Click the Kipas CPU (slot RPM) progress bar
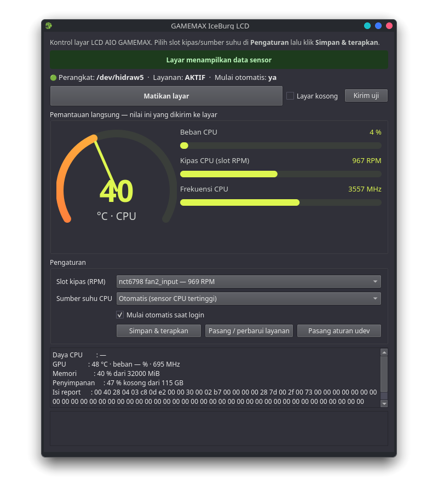Viewport: 438px width, 504px height. [281, 174]
